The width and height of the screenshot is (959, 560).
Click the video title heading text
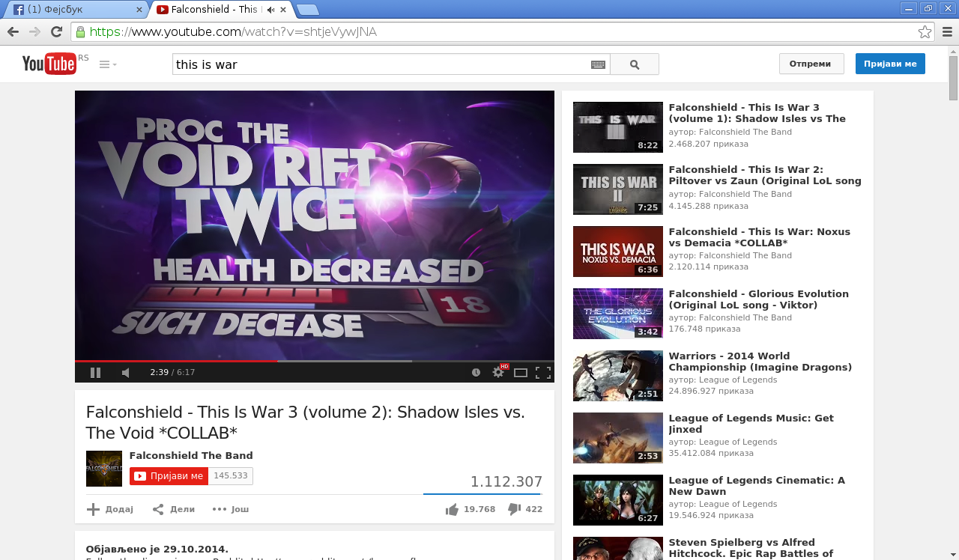pyautogui.click(x=306, y=423)
